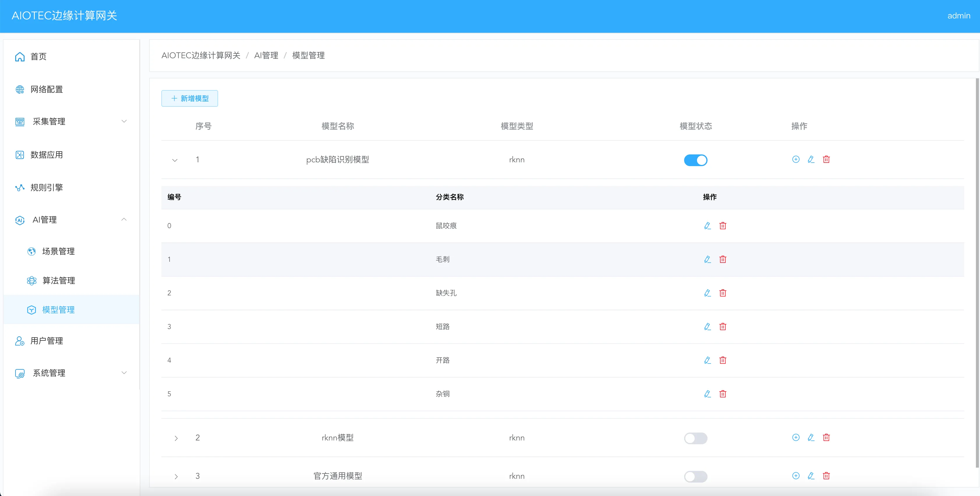Edit the pcb缺陷识别模型 model row
This screenshot has height=496, width=980.
tap(811, 159)
